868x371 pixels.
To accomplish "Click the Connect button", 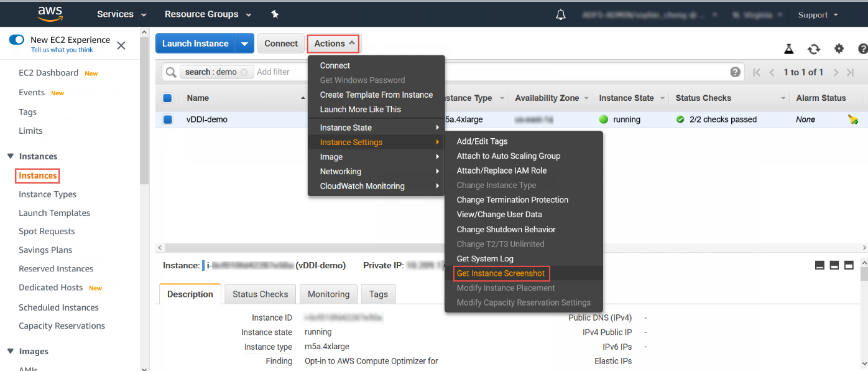I will [x=280, y=43].
